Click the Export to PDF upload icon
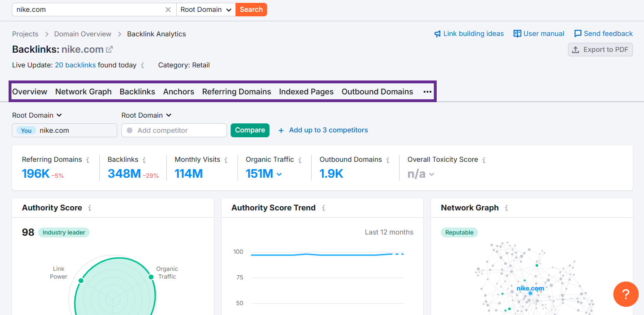This screenshot has width=644, height=315. (x=576, y=49)
